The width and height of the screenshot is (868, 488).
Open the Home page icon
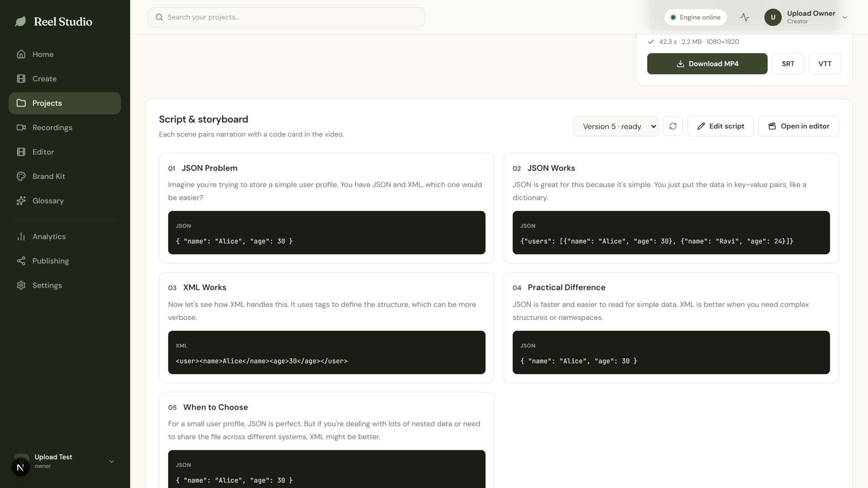pos(21,54)
